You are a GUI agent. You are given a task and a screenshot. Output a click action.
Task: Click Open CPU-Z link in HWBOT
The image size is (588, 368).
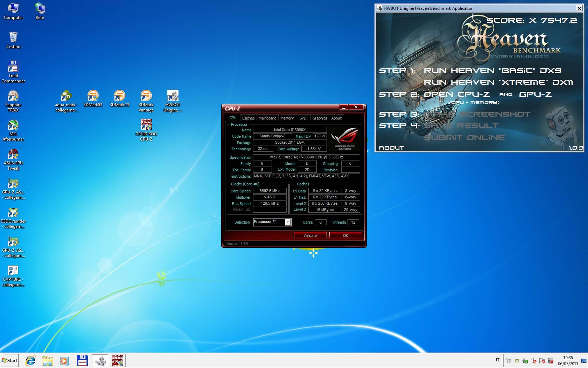pos(457,94)
